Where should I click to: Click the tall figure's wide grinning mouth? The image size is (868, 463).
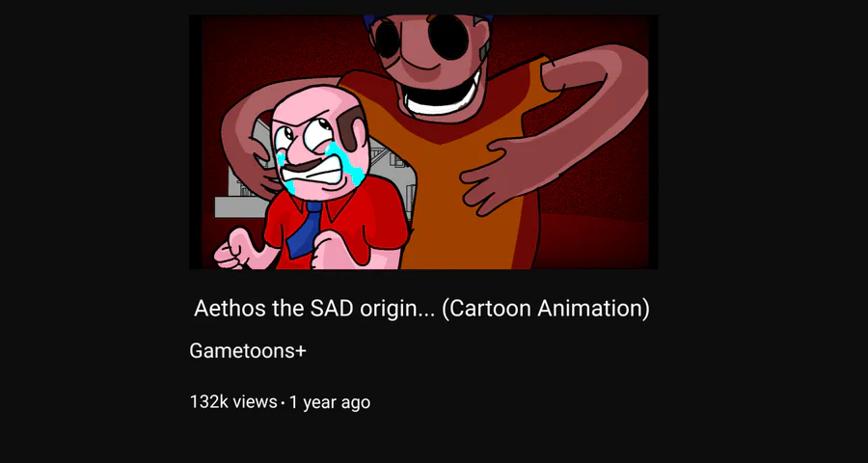442,95
